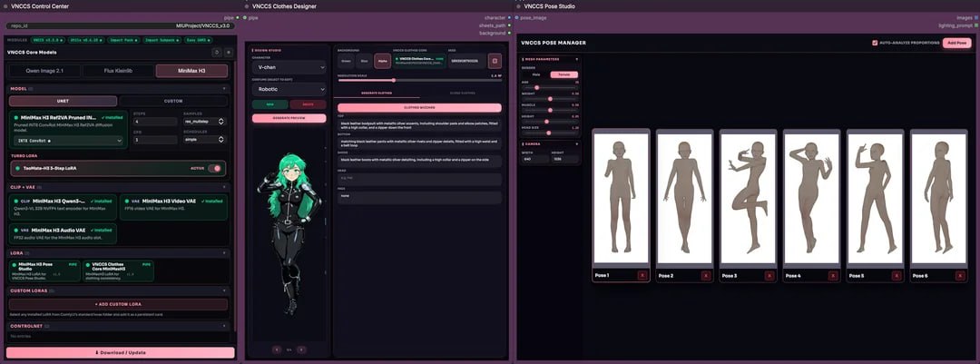Screen dimensions: 980x364
Task: Click the Clothes Designer character output connector
Action: [510, 17]
